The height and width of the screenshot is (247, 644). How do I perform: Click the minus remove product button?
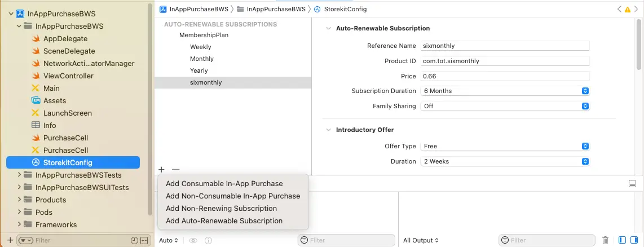pos(176,169)
